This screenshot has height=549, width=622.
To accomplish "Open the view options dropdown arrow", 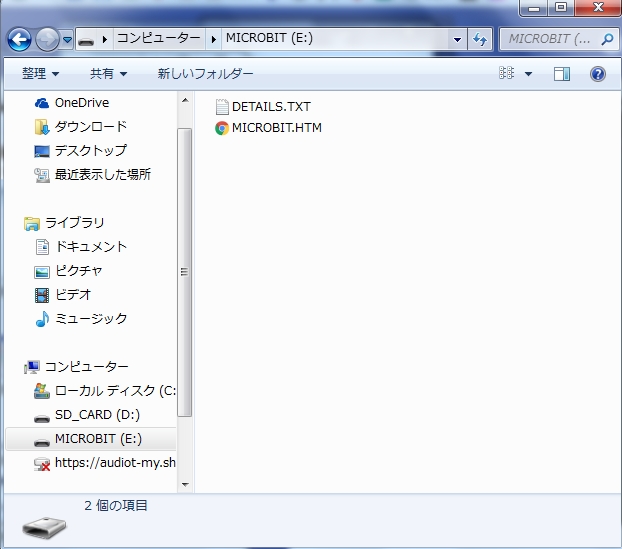I will (x=528, y=74).
